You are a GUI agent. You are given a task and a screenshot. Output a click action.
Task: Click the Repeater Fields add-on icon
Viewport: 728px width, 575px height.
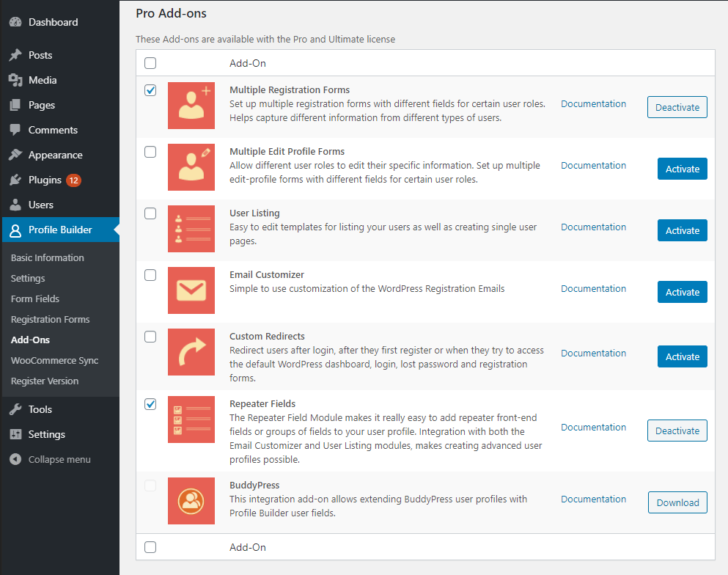click(191, 420)
